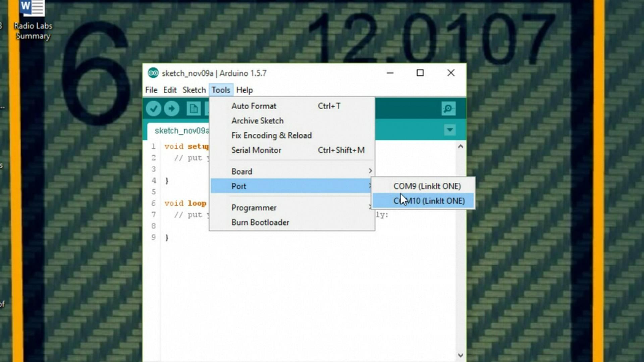Screen dimensions: 644x362
Task: Expand the Programmer submenu
Action: pos(292,207)
